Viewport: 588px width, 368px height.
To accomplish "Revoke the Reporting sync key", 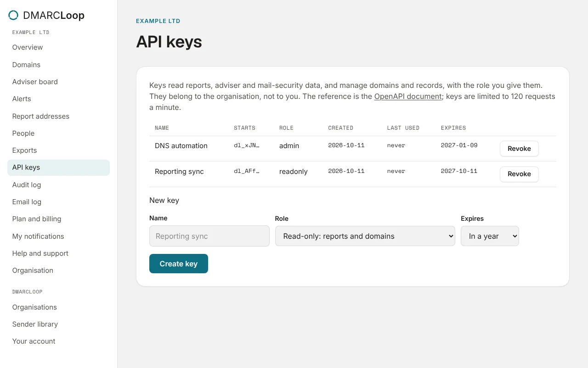I will click(519, 174).
